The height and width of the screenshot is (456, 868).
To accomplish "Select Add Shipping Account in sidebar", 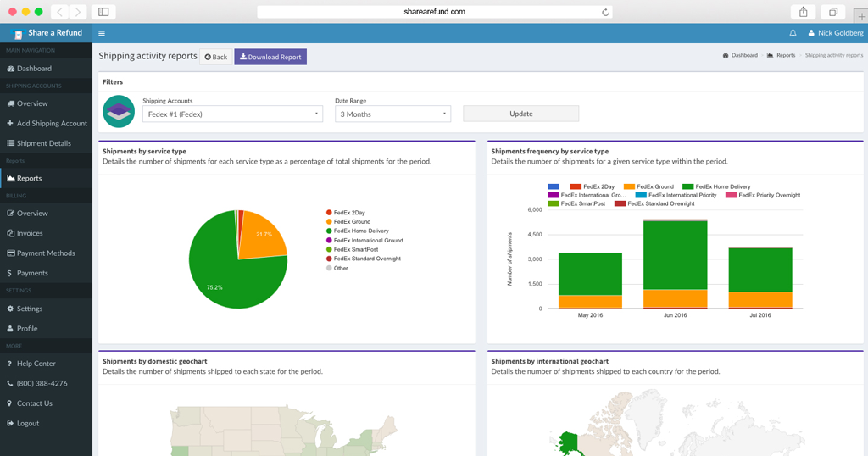I will tap(47, 124).
